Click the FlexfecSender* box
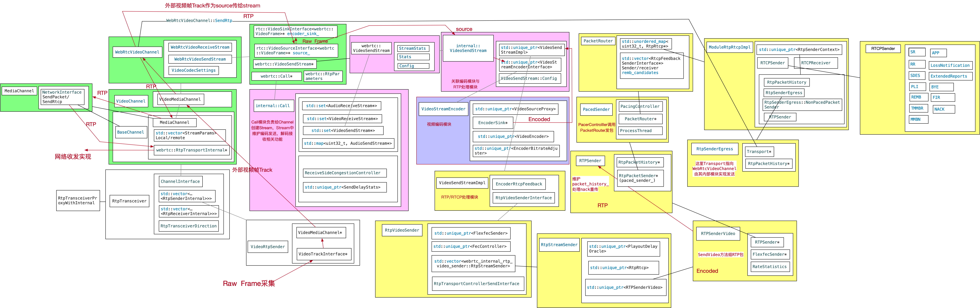This screenshot has width=980, height=308. pyautogui.click(x=770, y=255)
